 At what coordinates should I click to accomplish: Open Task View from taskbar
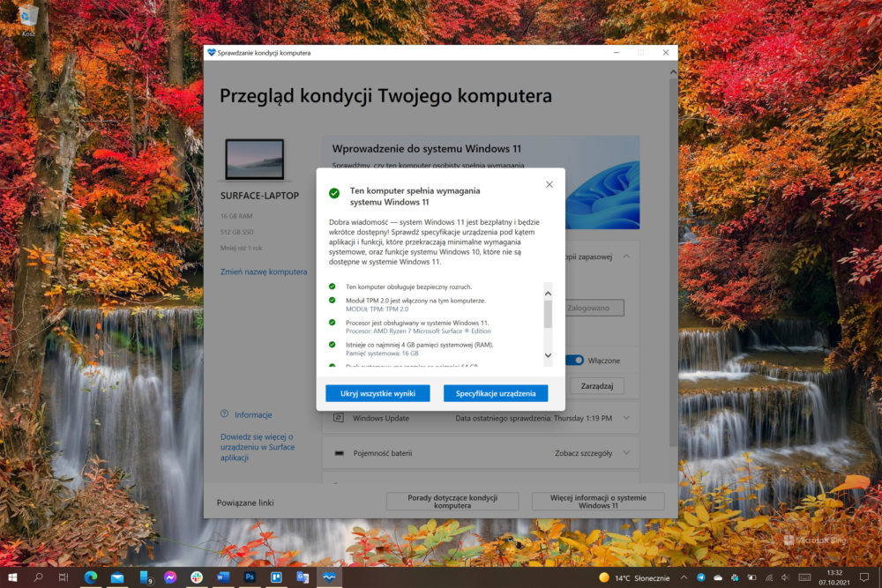tap(63, 577)
